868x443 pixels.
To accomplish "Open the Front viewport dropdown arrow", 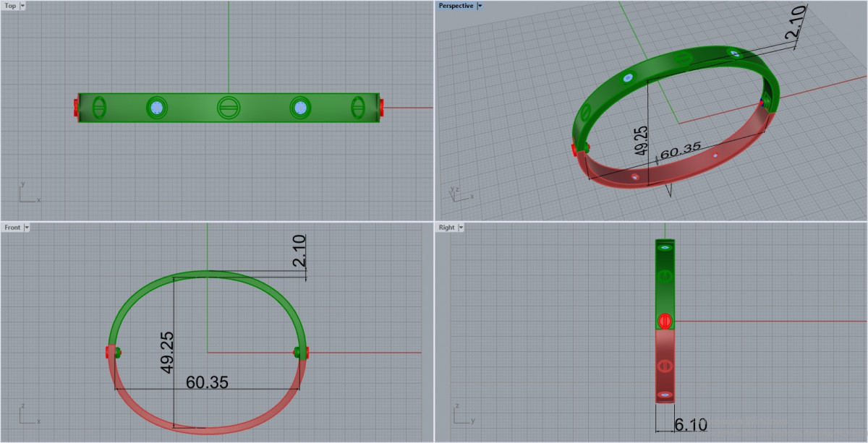I will click(27, 227).
